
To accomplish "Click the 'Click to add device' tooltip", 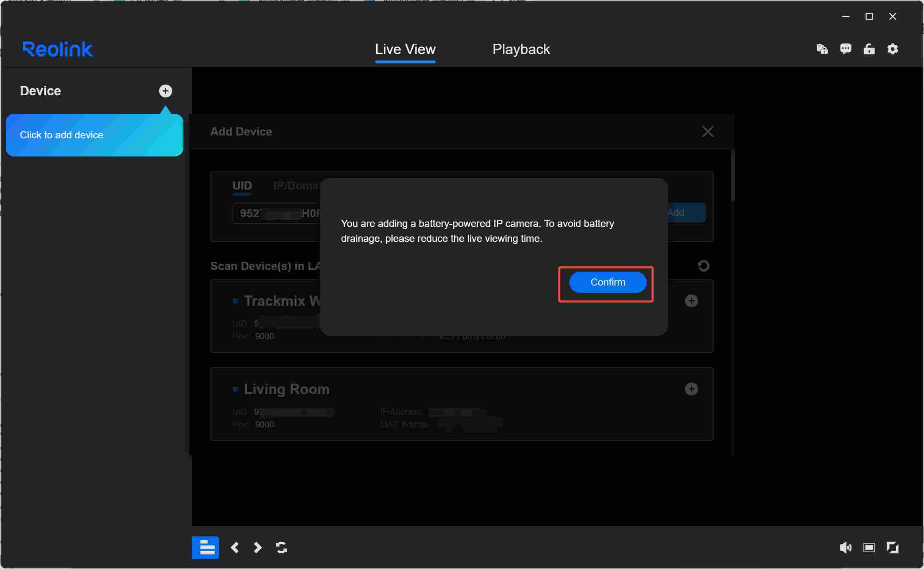I will (x=95, y=135).
